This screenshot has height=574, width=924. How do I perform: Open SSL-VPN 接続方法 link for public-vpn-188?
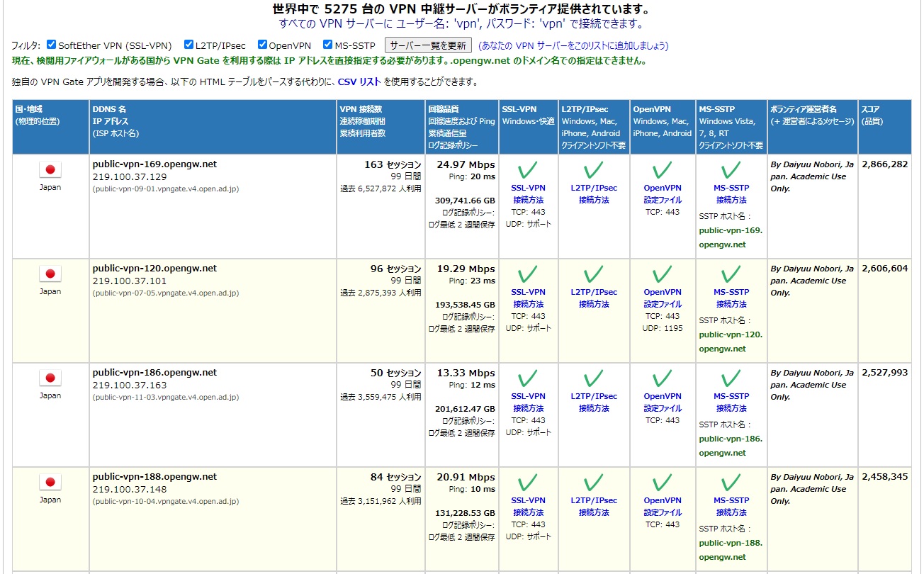coord(528,507)
